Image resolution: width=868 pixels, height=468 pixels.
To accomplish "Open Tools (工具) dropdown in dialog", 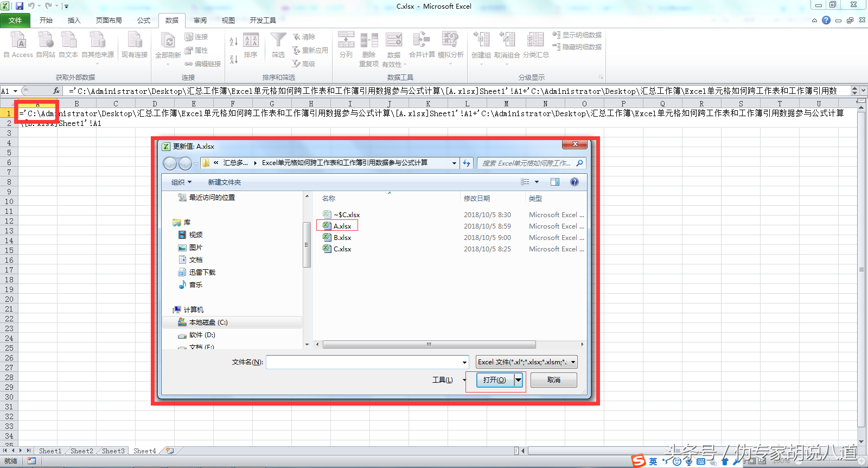I will tap(449, 380).
